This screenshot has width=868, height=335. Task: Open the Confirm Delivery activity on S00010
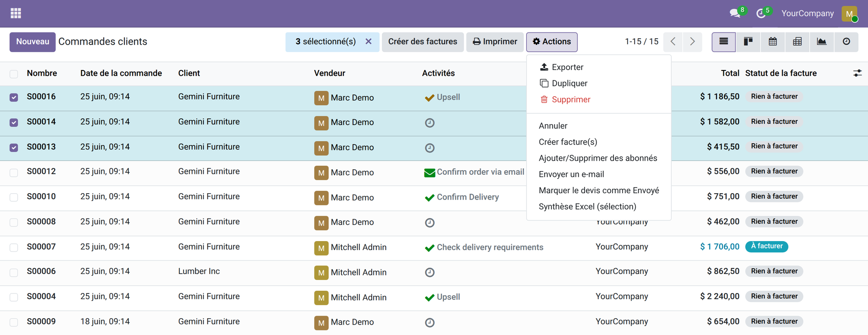point(462,197)
